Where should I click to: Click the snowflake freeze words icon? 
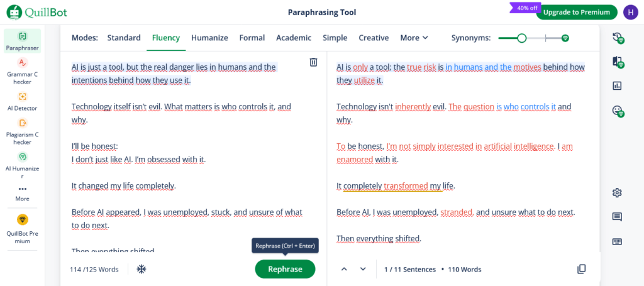tap(142, 269)
